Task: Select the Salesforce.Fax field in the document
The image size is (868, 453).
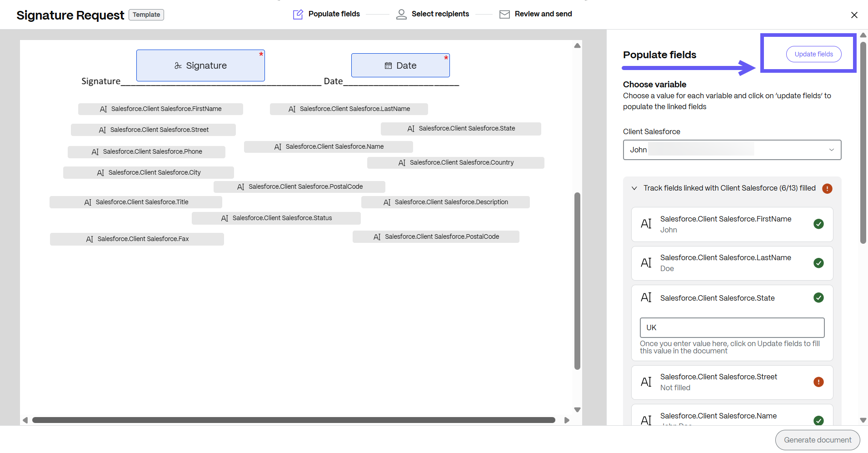Action: point(137,239)
